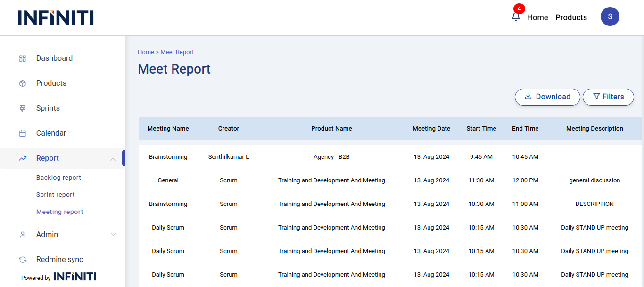Screen dimensions: 644x287
Task: Open Products link in top navigation
Action: point(571,17)
